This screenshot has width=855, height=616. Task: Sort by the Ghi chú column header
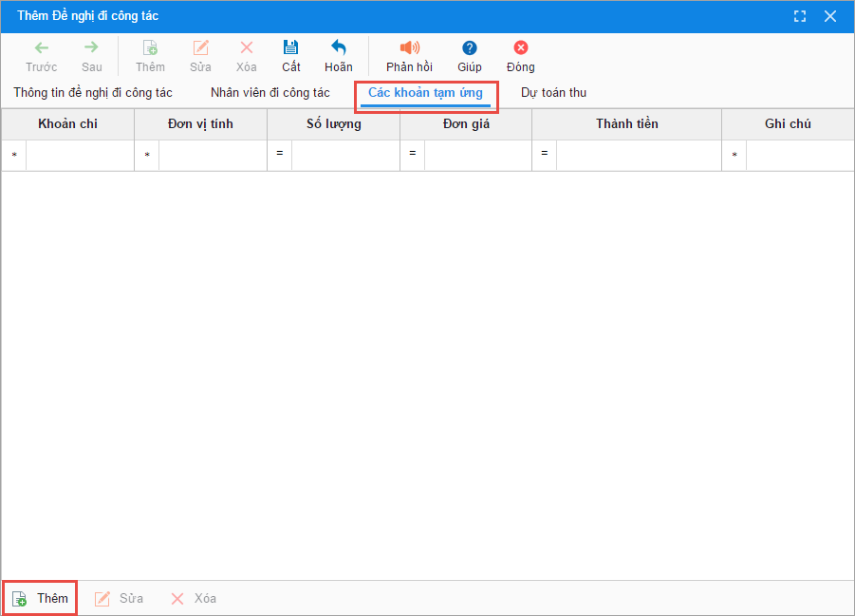(788, 124)
